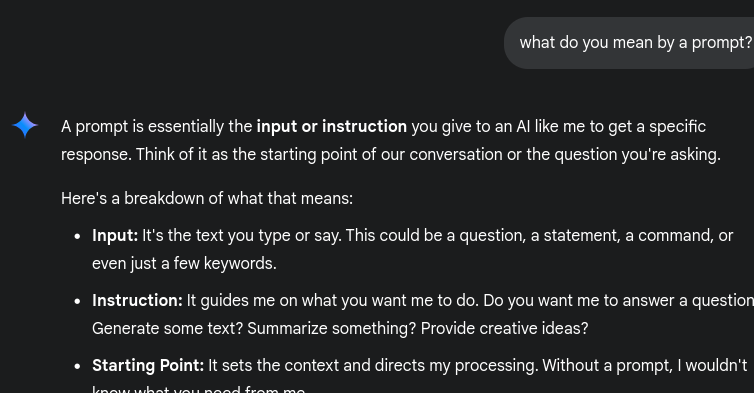Image resolution: width=754 pixels, height=393 pixels.
Task: Click the phrase "Provide creative ideas?"
Action: pyautogui.click(x=504, y=329)
